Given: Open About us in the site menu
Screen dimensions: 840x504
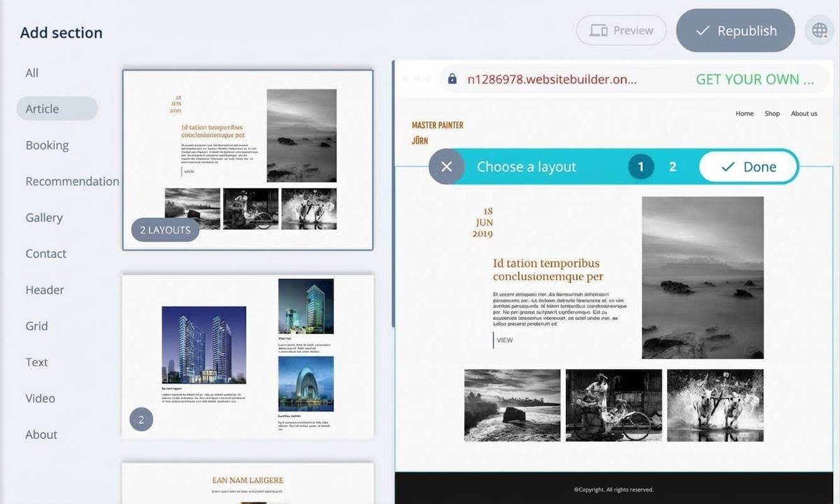Looking at the screenshot, I should click(803, 114).
